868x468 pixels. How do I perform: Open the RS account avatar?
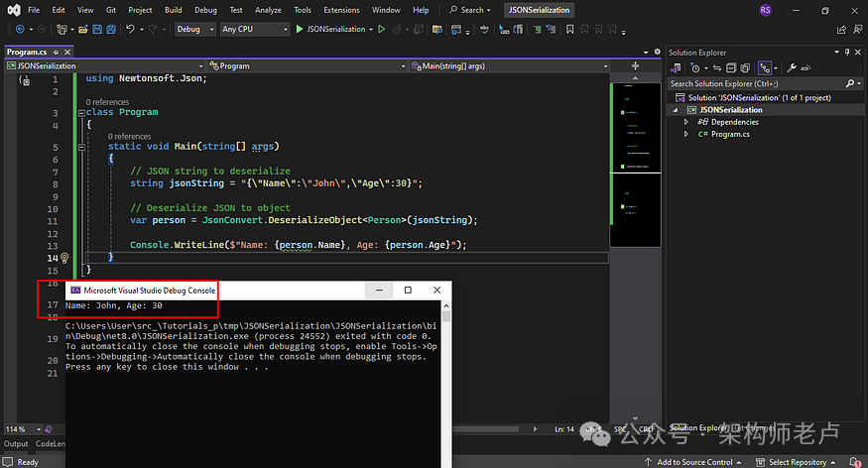(x=766, y=10)
